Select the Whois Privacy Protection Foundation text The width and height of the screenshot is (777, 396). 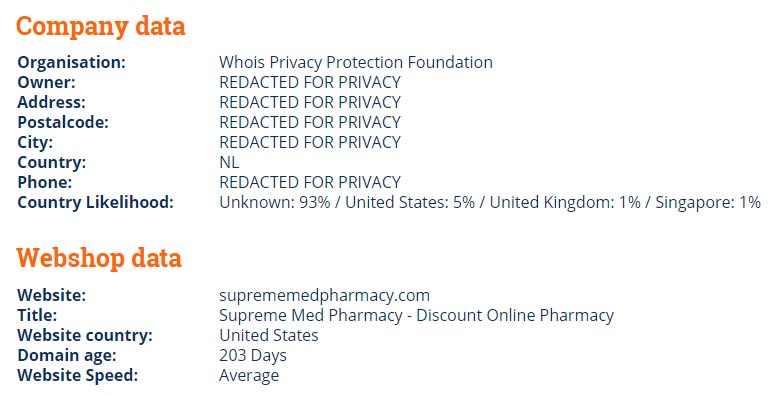pos(356,62)
